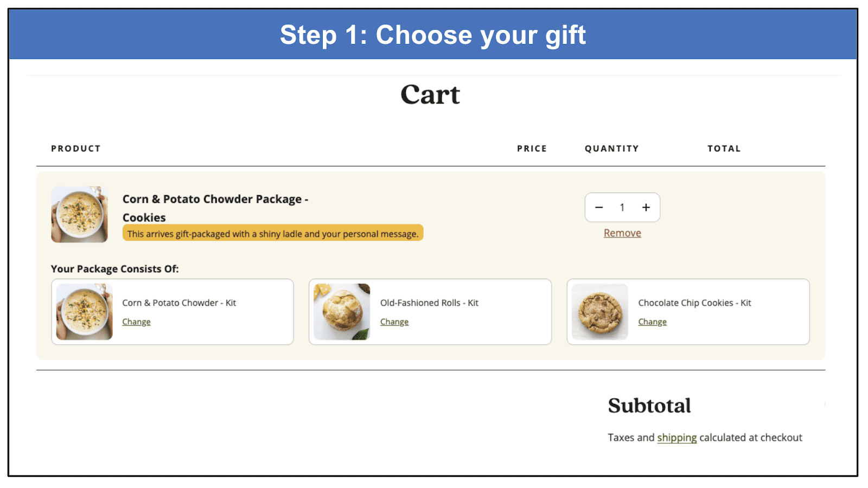Image resolution: width=868 pixels, height=488 pixels.
Task: Decrease quantity with the minus icon
Action: pyautogui.click(x=599, y=208)
